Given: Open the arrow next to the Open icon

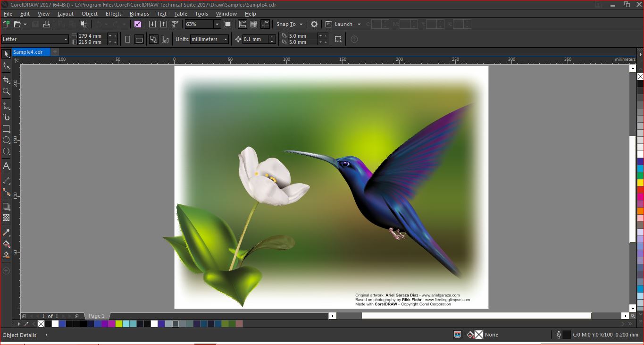Looking at the screenshot, I should point(25,24).
